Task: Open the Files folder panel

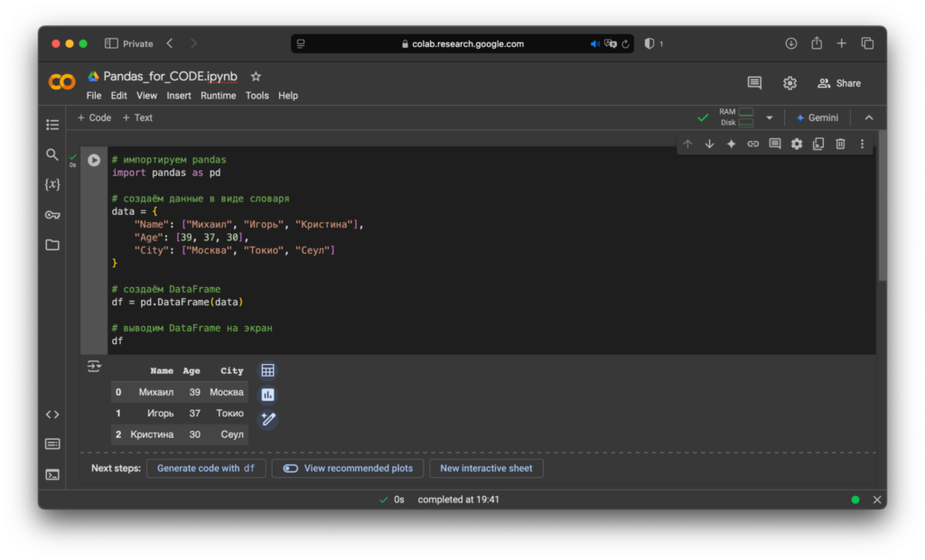Action: [x=52, y=245]
